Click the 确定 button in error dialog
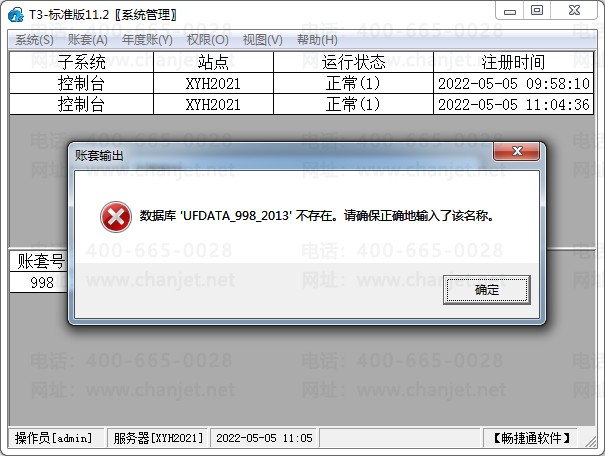 (487, 290)
